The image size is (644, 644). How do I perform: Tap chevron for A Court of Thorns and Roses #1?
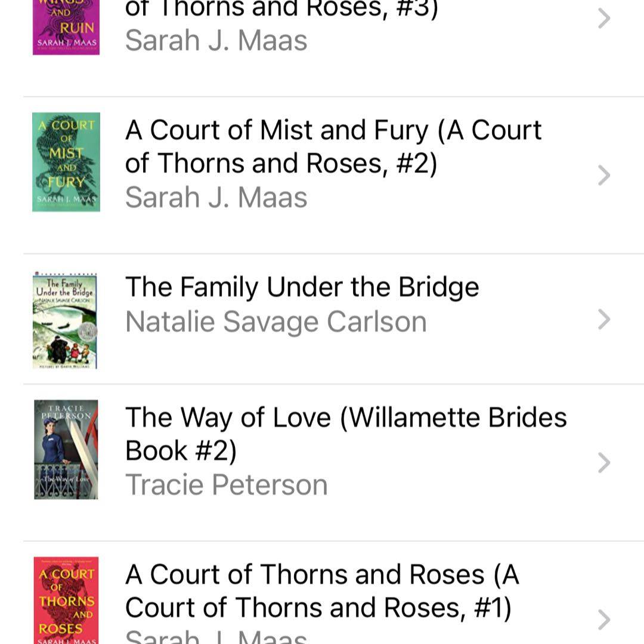[604, 620]
